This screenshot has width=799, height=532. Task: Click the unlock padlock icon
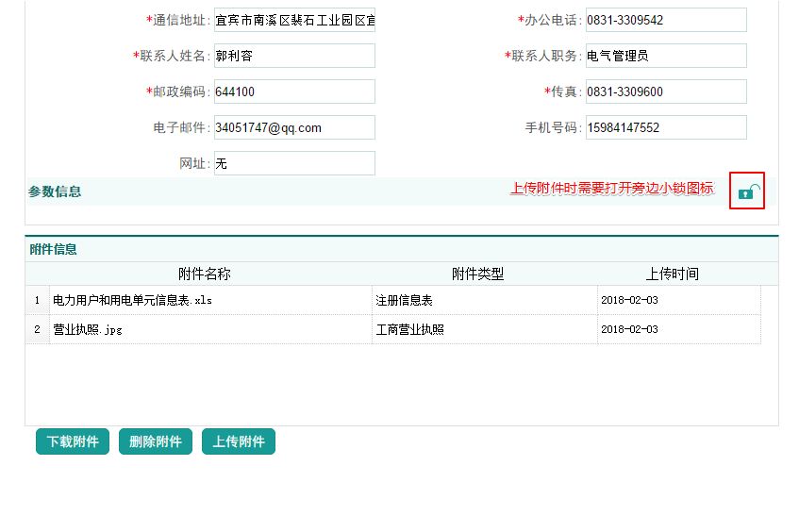click(747, 191)
